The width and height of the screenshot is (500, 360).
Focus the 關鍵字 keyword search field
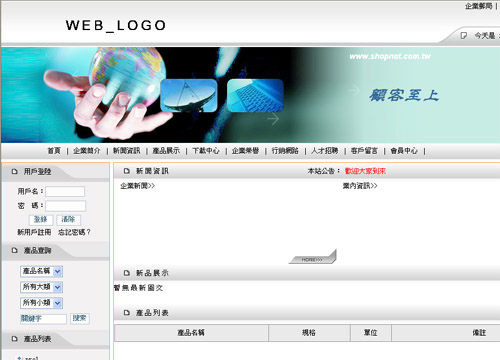pyautogui.click(x=43, y=319)
